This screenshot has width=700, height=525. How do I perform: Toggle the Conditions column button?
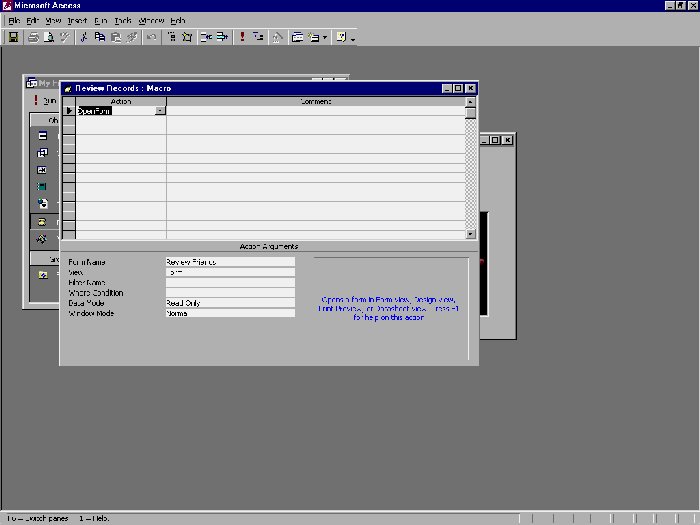pos(187,37)
